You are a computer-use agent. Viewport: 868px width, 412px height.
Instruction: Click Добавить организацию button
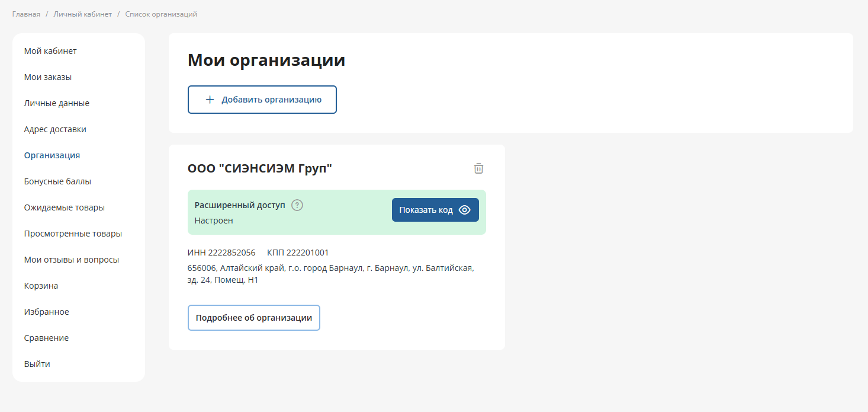[262, 100]
